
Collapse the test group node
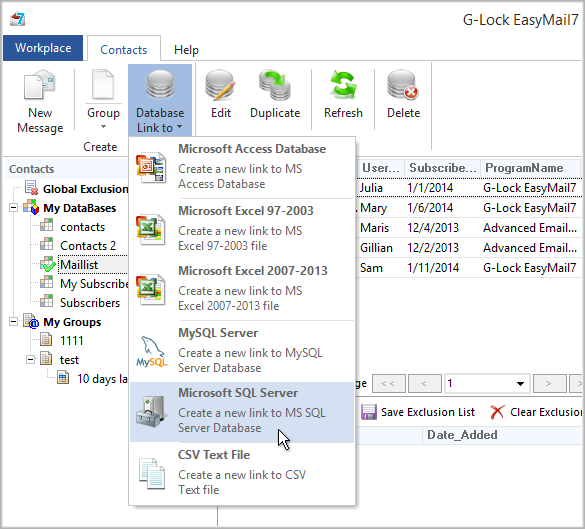point(31,359)
